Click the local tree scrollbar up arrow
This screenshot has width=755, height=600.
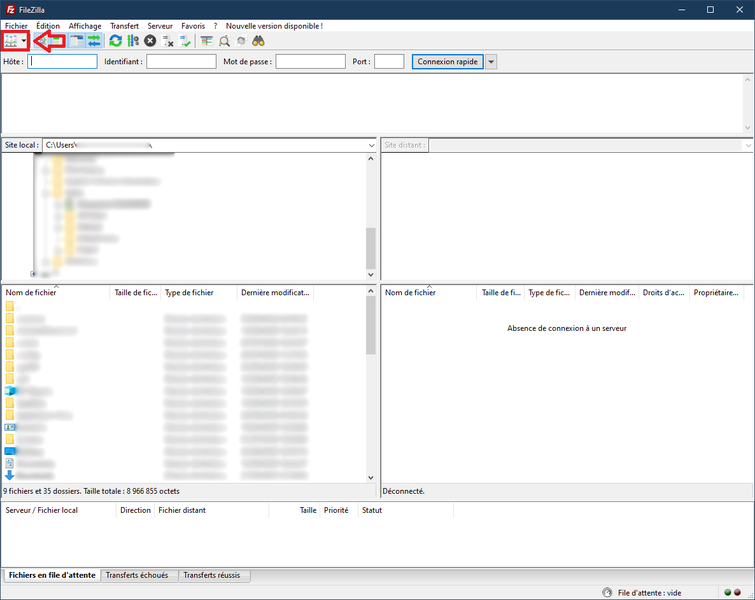(x=371, y=158)
